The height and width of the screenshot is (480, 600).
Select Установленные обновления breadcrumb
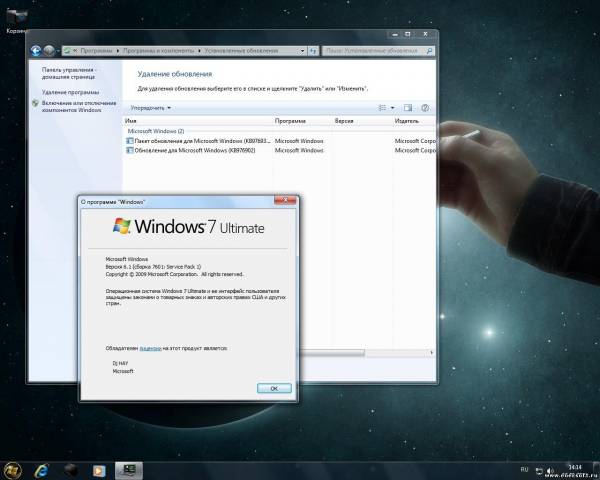[241, 51]
